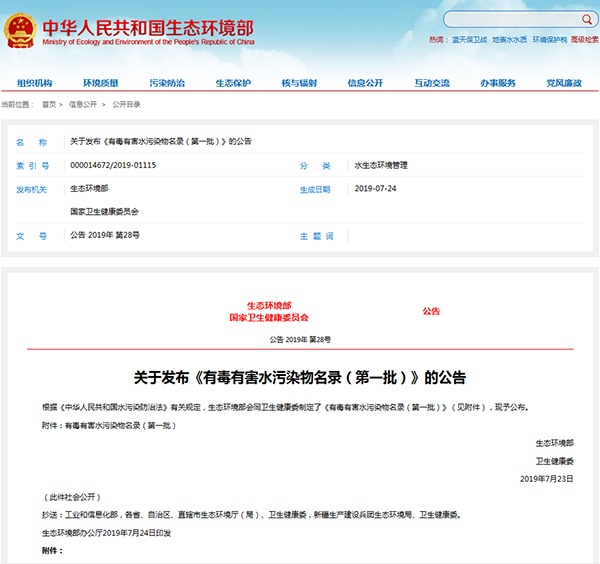Open 高级检索 advanced search
The image size is (600, 564).
584,40
